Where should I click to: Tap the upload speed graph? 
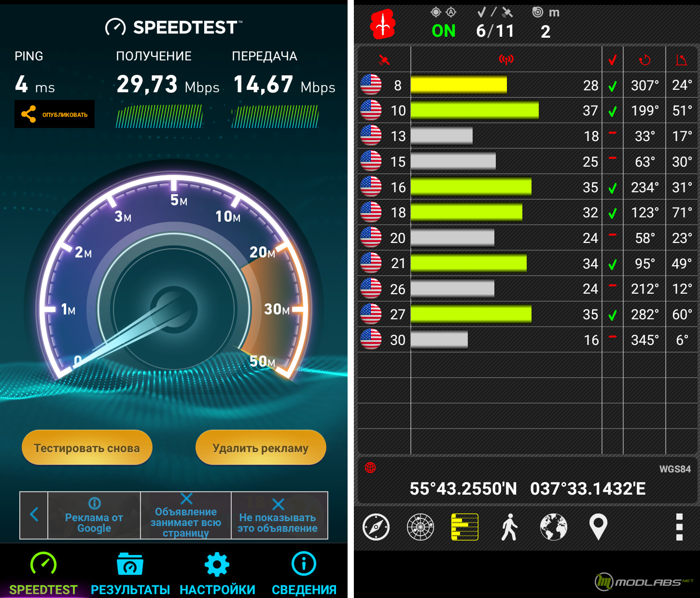(275, 116)
